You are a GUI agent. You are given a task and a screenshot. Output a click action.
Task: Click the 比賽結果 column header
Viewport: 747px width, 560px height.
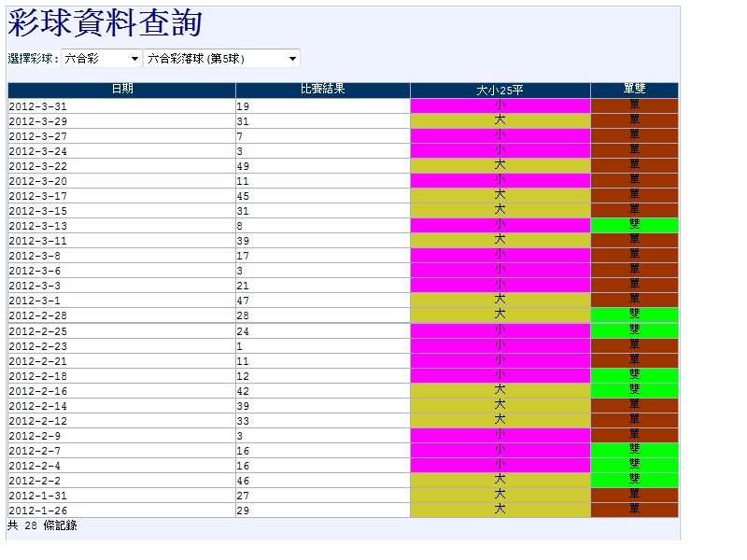[322, 90]
